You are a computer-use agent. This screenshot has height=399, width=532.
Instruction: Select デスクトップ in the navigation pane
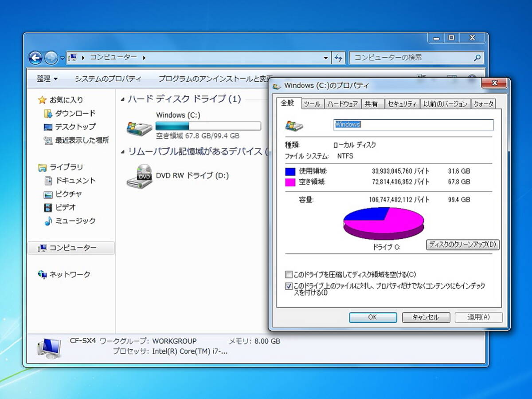click(70, 126)
